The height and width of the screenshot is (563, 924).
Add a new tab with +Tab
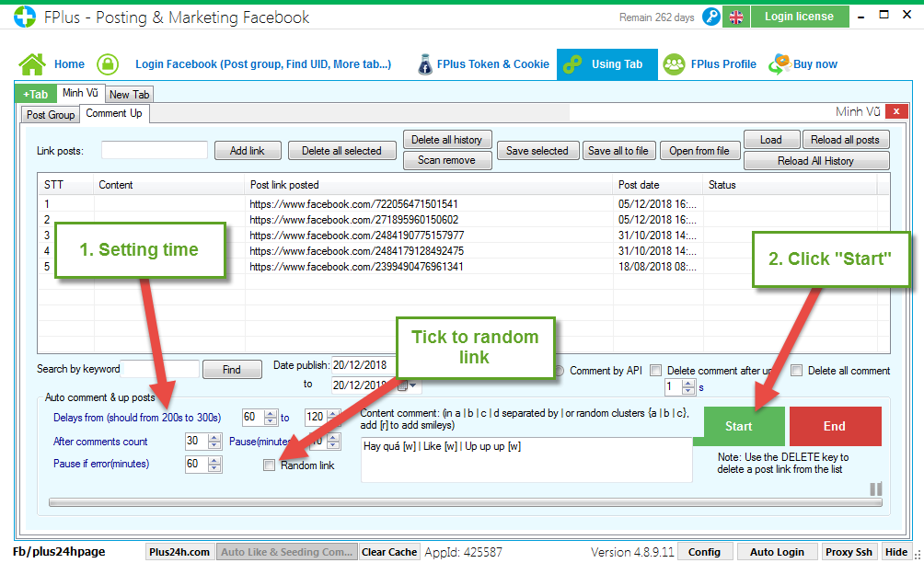35,94
